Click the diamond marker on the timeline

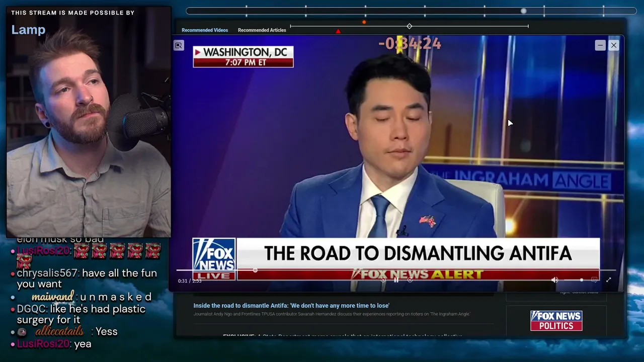pyautogui.click(x=409, y=26)
